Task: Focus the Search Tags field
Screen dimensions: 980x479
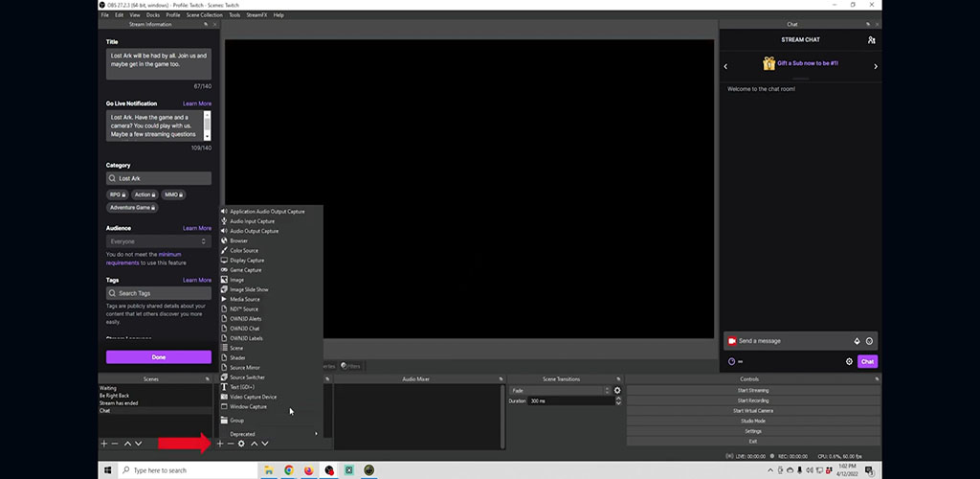Action: click(159, 293)
